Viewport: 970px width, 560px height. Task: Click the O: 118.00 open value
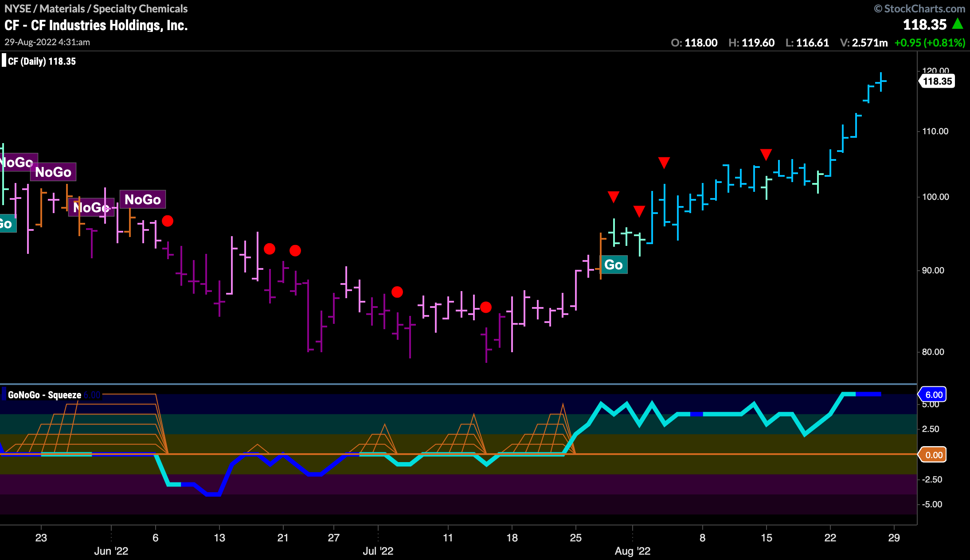pos(694,43)
